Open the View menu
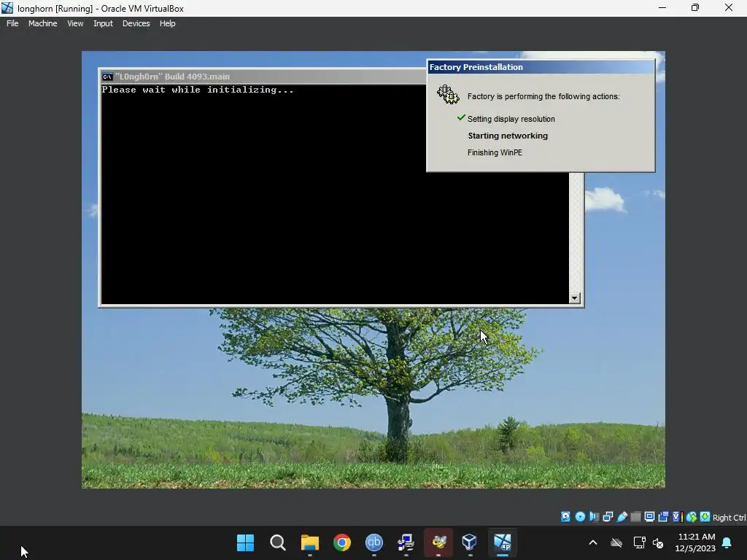The height and width of the screenshot is (560, 747). point(75,23)
